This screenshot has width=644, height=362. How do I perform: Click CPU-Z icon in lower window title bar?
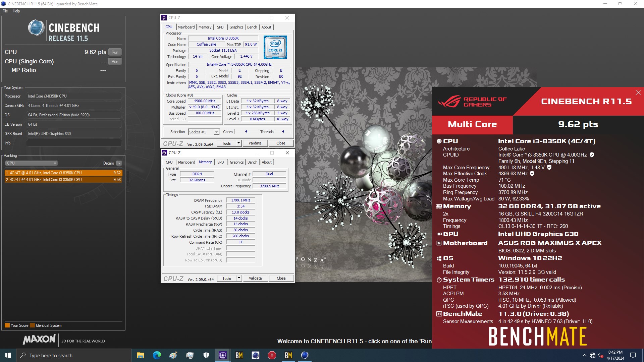click(164, 153)
